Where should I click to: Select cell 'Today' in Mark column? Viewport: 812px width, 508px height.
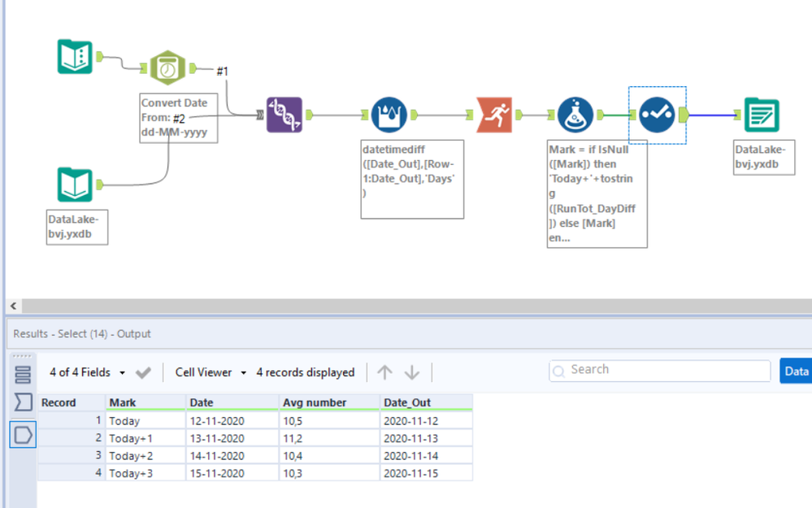coord(145,421)
